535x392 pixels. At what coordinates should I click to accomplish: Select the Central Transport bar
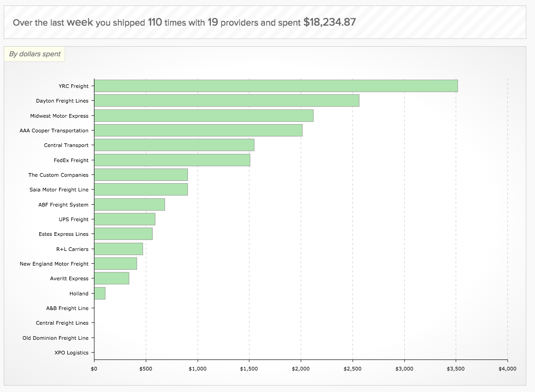174,145
